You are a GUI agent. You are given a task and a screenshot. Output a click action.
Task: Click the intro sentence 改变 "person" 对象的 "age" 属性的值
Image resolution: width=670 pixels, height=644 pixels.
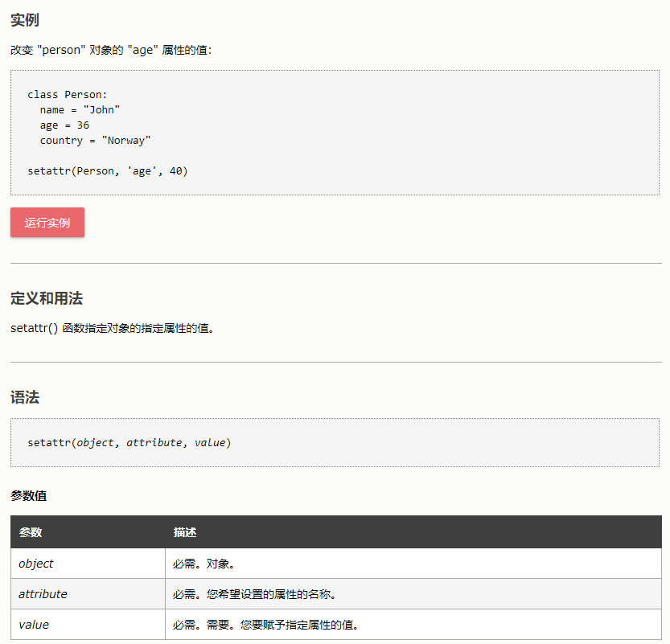point(111,50)
